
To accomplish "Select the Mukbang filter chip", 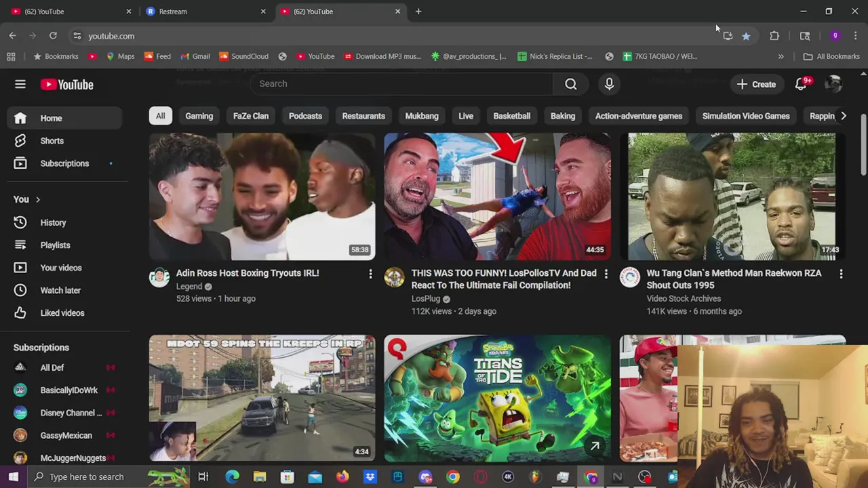I will (422, 116).
